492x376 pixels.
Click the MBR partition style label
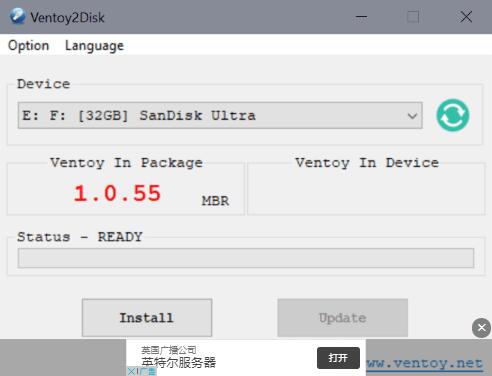tap(215, 201)
